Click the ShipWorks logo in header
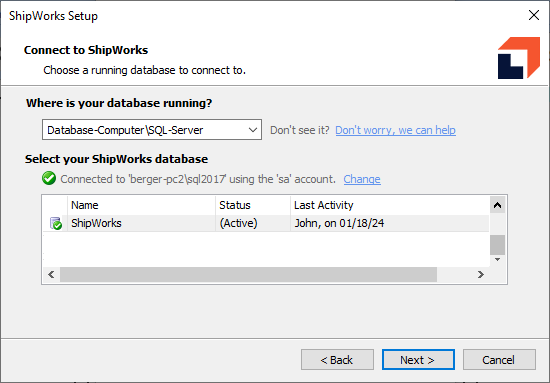The width and height of the screenshot is (550, 383). point(518,58)
